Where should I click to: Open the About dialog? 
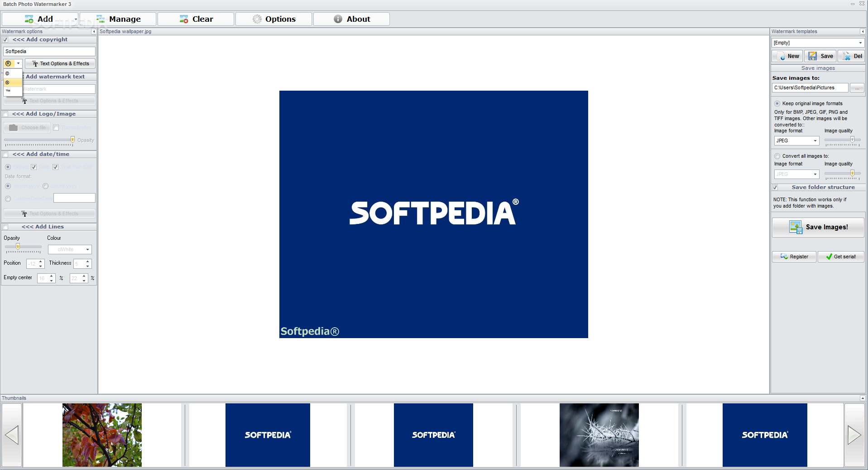[352, 19]
